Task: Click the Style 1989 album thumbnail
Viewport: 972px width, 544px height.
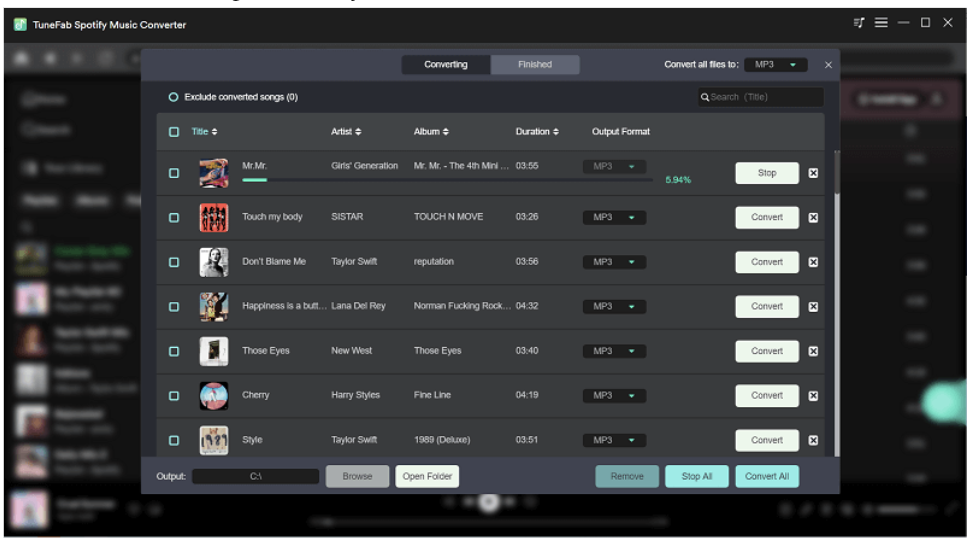Action: pyautogui.click(x=214, y=441)
